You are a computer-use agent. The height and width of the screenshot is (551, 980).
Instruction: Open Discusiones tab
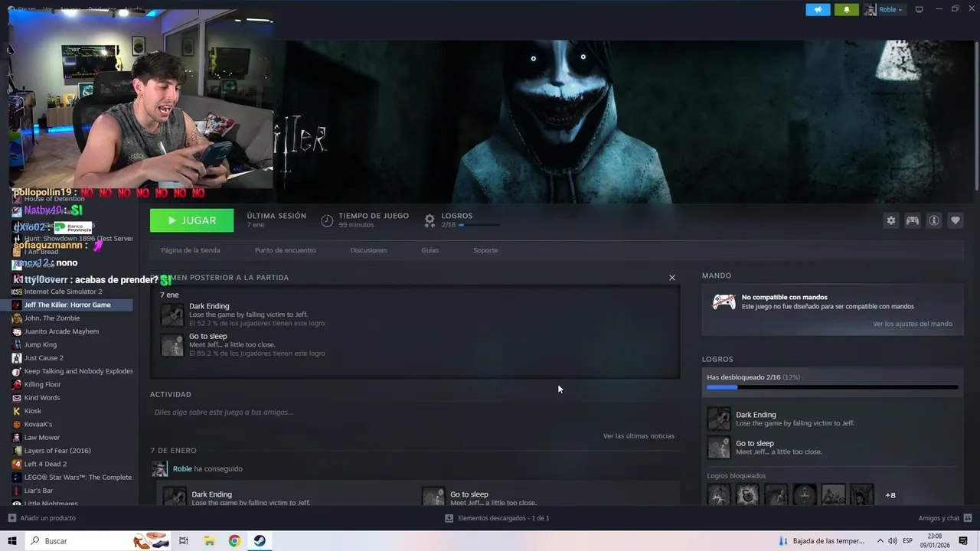(369, 250)
